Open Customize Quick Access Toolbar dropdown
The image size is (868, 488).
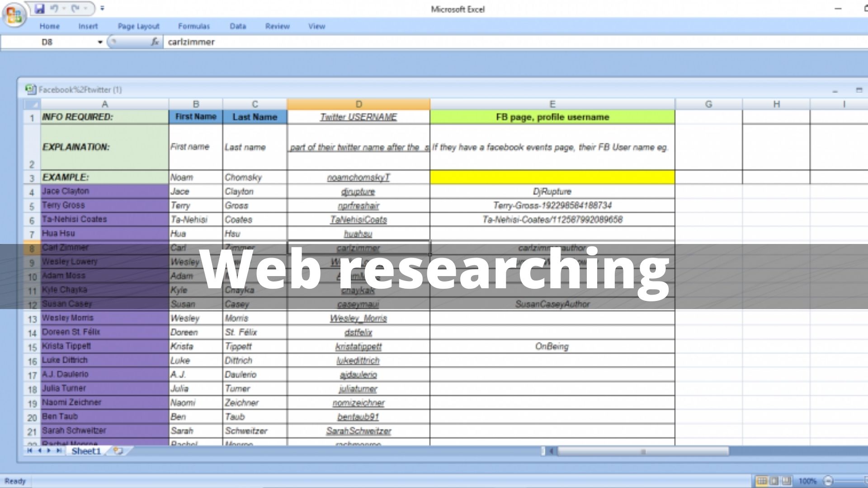102,9
